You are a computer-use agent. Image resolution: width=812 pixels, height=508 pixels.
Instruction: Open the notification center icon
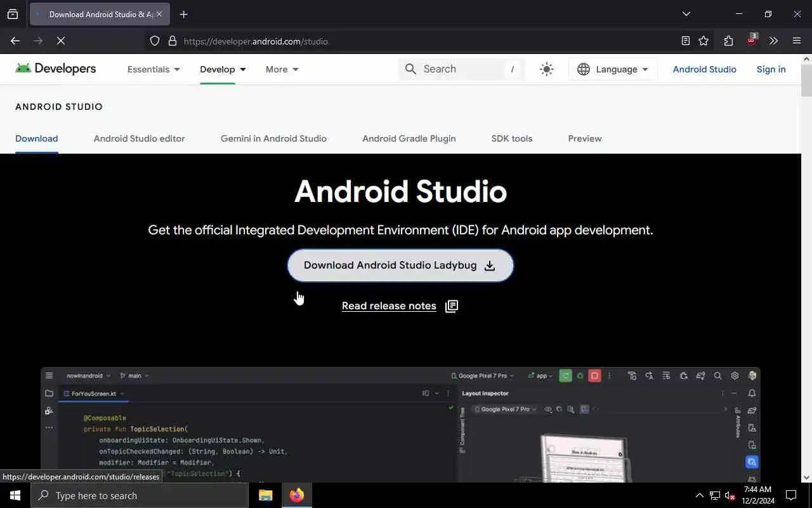click(x=791, y=495)
